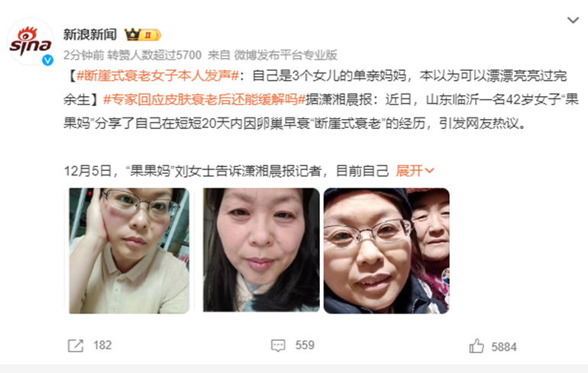Open comments via the comment bubble icon

click(278, 346)
